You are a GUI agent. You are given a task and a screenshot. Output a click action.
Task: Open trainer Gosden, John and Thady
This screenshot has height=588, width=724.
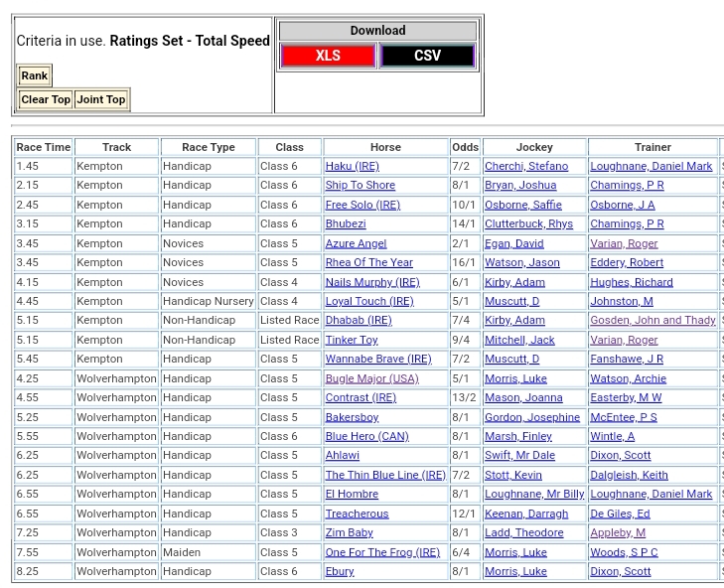[652, 321]
